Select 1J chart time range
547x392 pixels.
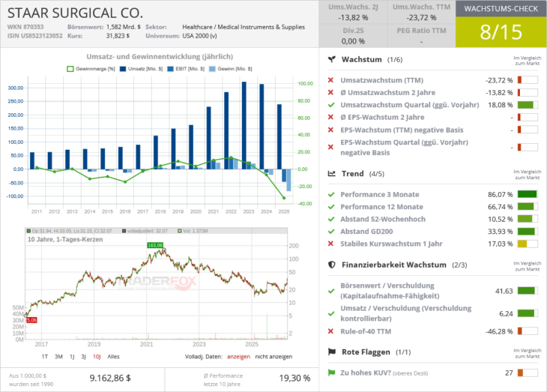pos(72,356)
